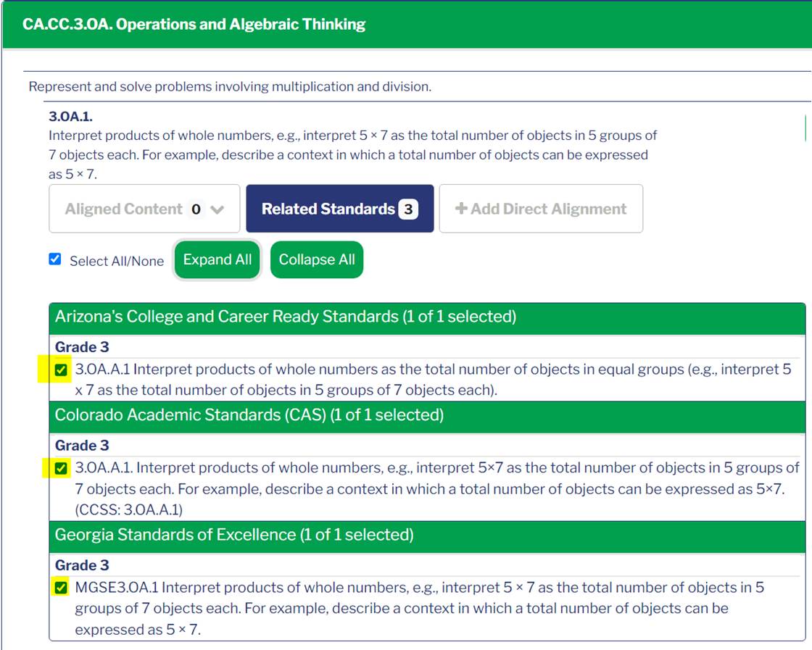Select the 3.OA.1. standard code heading
The image size is (812, 650).
pyautogui.click(x=70, y=117)
